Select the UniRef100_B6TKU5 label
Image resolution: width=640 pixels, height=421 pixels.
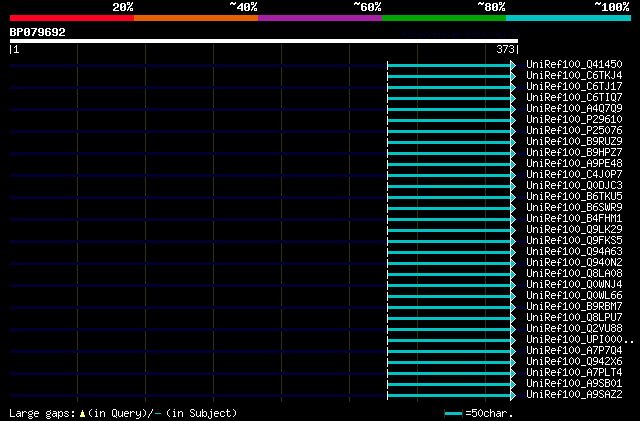coord(574,196)
